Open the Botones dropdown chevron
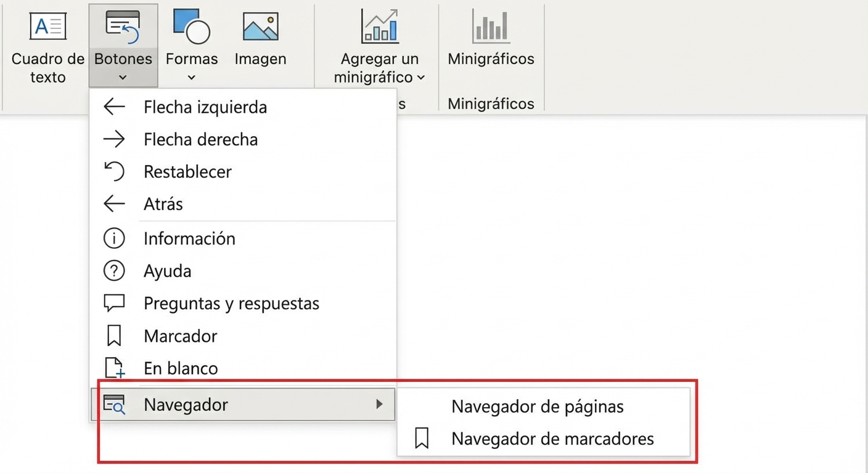 click(x=123, y=77)
